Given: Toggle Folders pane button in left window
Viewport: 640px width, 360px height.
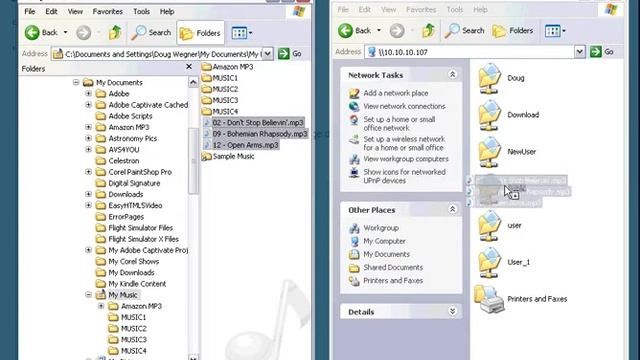Looking at the screenshot, I should [200, 33].
